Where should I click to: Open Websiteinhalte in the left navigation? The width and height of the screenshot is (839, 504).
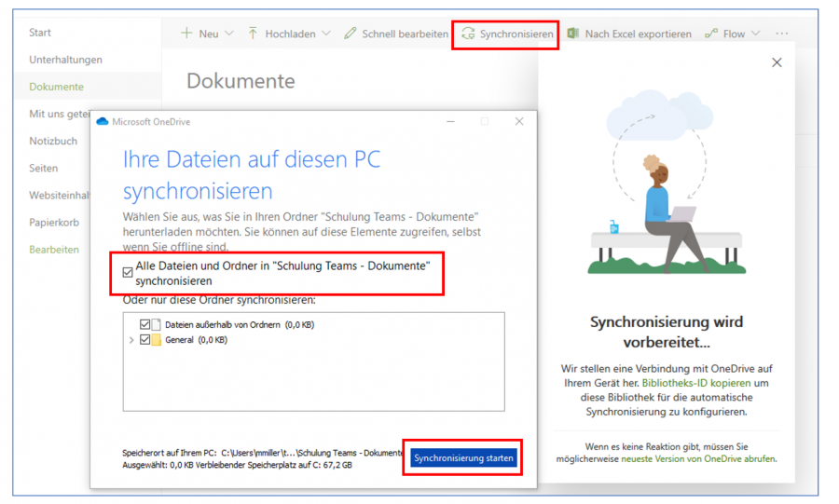(x=60, y=195)
